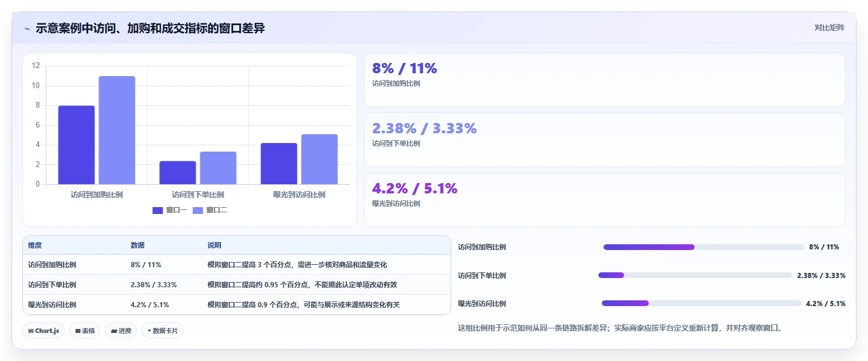Click the 访问到加购比例 progress bar
Screen dimensions: 868x361
704,247
